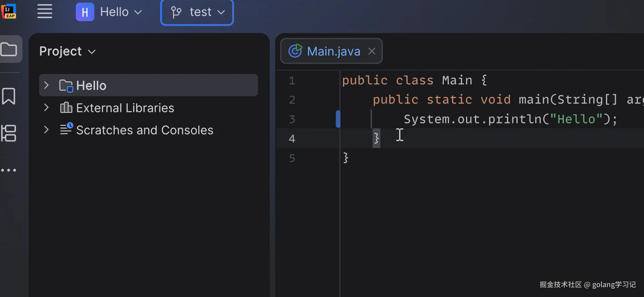644x297 pixels.
Task: Click the static keyword on line 2
Action: pos(449,100)
